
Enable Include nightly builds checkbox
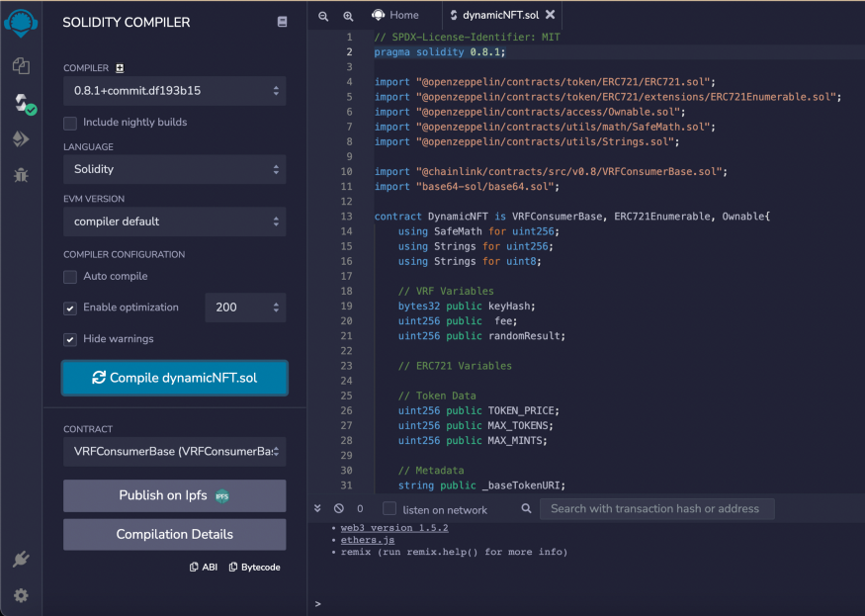coord(70,123)
